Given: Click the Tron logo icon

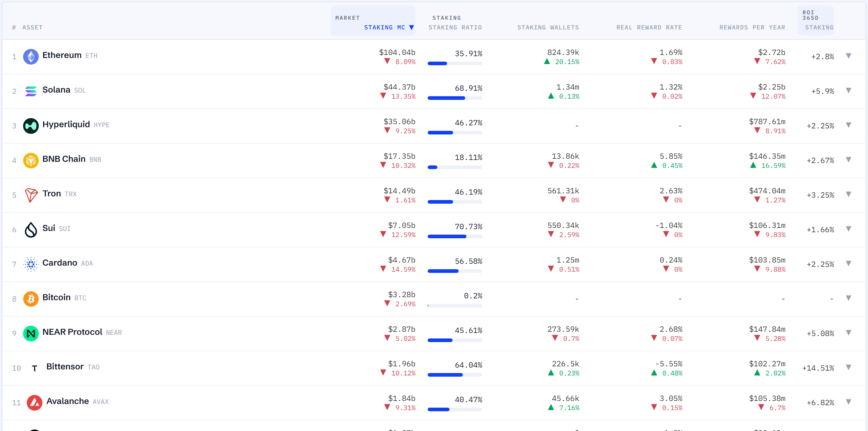Looking at the screenshot, I should (31, 195).
